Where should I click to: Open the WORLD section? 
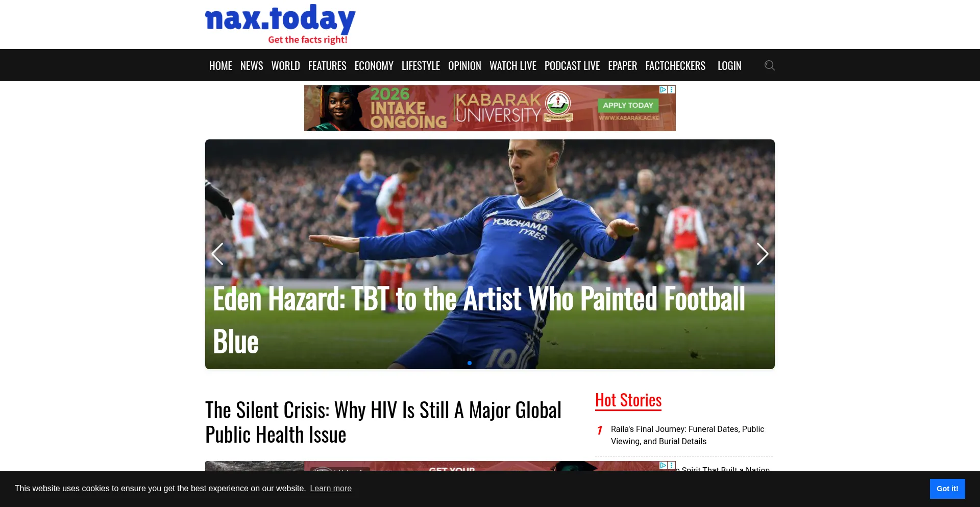pyautogui.click(x=285, y=66)
